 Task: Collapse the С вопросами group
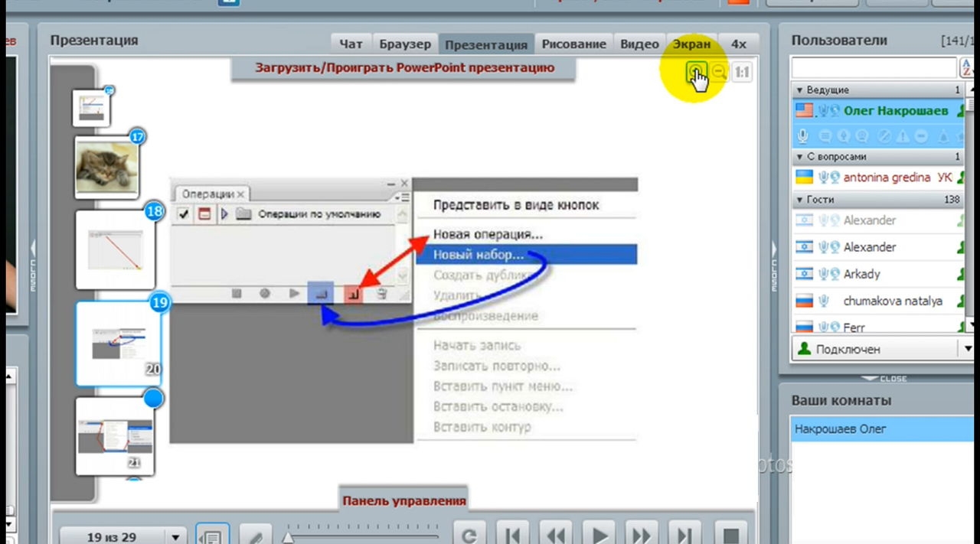(x=800, y=157)
